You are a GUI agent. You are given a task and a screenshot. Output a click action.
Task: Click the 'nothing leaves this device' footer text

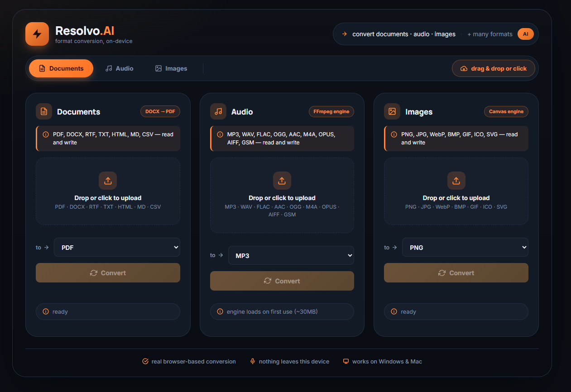294,362
